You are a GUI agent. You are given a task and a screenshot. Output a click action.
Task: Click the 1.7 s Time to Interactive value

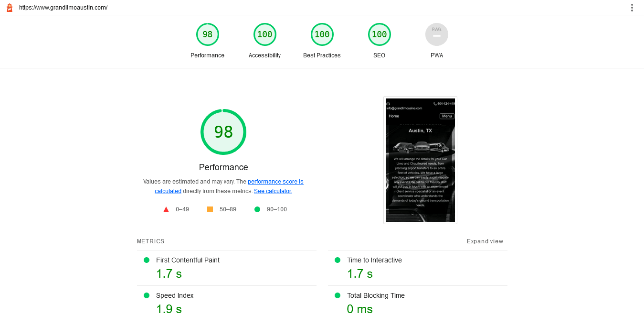point(360,274)
